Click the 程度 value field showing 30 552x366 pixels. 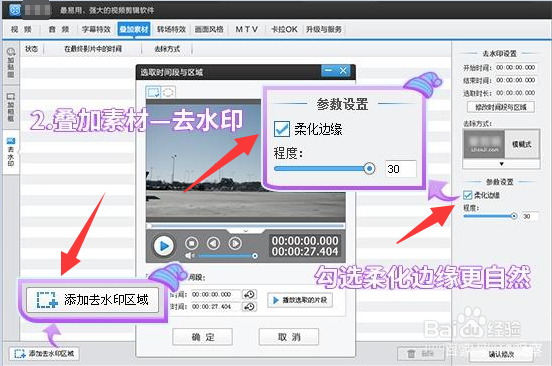click(530, 216)
